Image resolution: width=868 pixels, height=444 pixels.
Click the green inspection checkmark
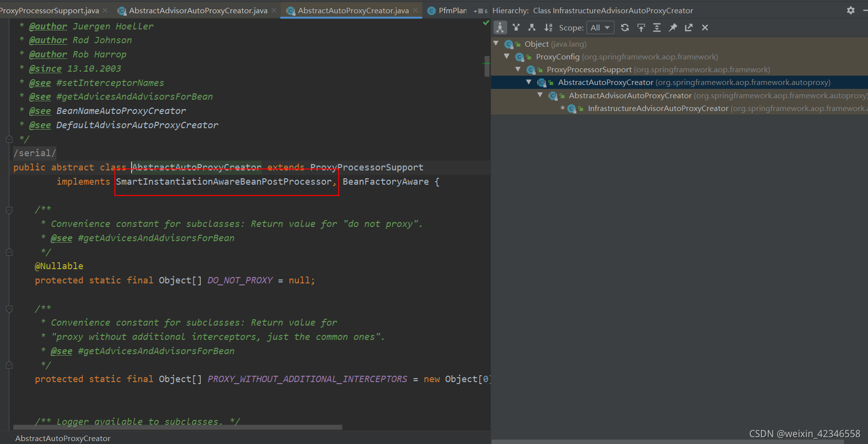coord(486,23)
